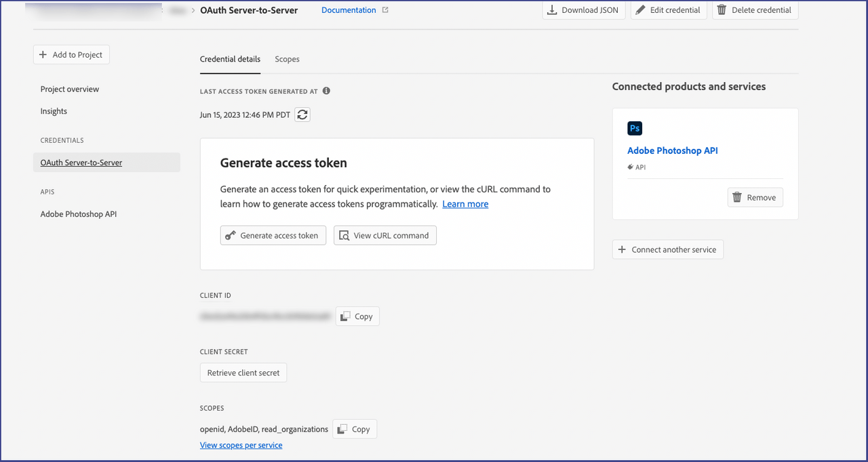The image size is (868, 462).
Task: Open the Documentation link
Action: coord(349,10)
